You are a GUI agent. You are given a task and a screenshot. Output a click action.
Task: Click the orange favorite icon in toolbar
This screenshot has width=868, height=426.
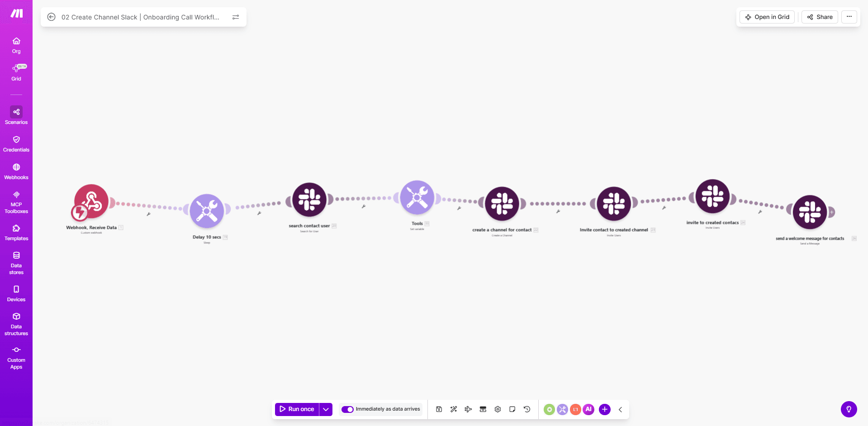pyautogui.click(x=575, y=409)
